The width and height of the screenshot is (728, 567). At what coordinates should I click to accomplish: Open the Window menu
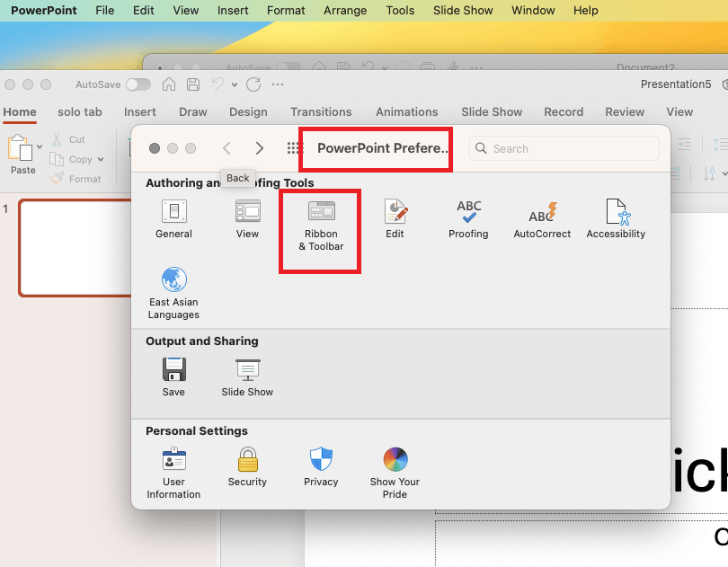tap(533, 10)
